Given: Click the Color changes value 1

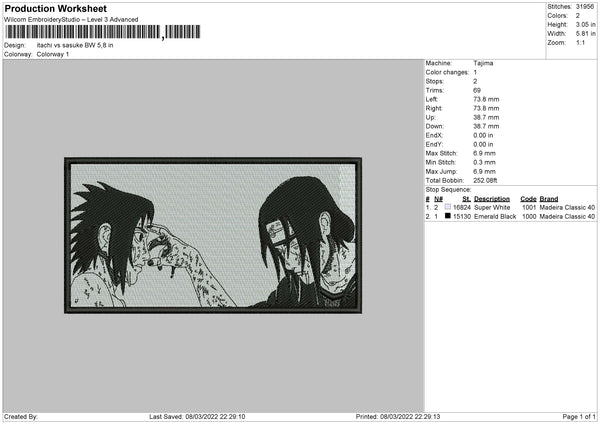Looking at the screenshot, I should point(475,72).
